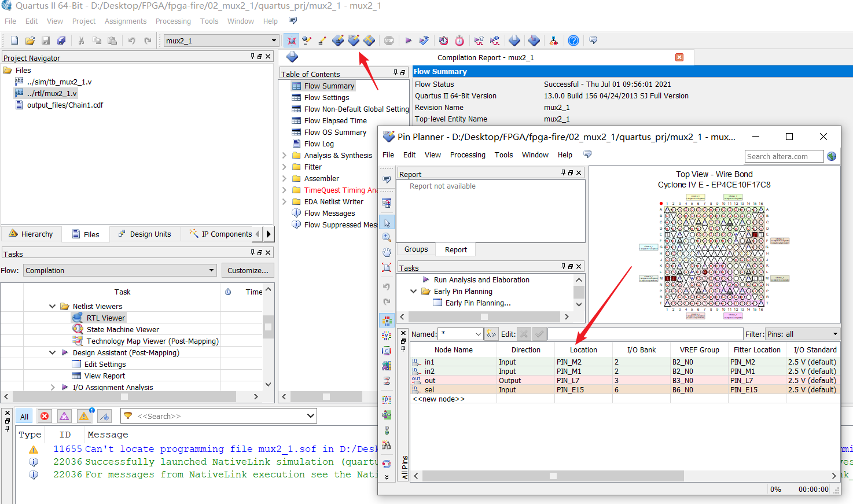Click the Undo icon in Quartus main toolbar
Screen dimensions: 853x504
tap(131, 41)
